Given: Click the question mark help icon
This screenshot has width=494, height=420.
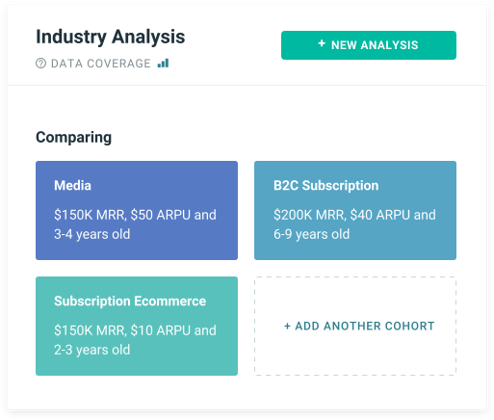Looking at the screenshot, I should 41,63.
